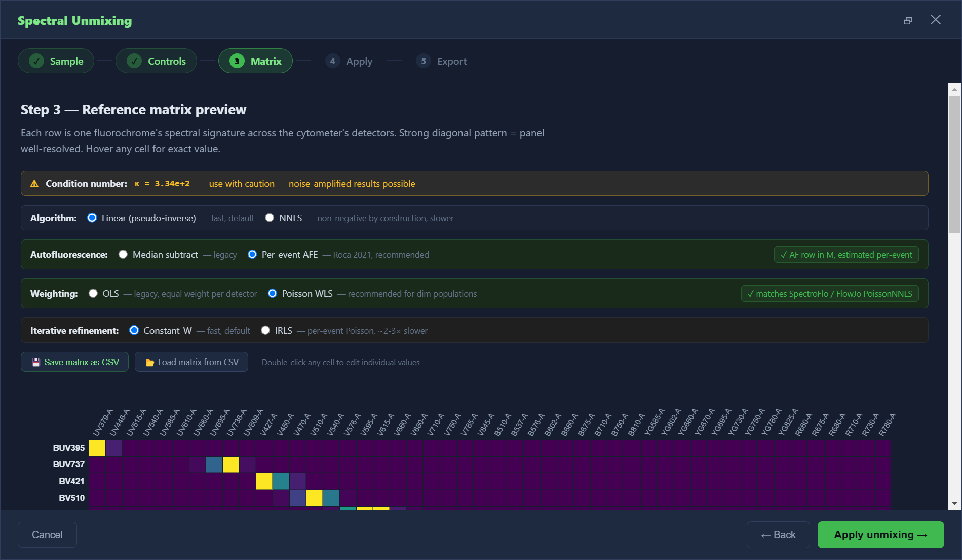Click the yellow BV510 V510-A matrix cell
Image resolution: width=962 pixels, height=560 pixels.
click(315, 498)
